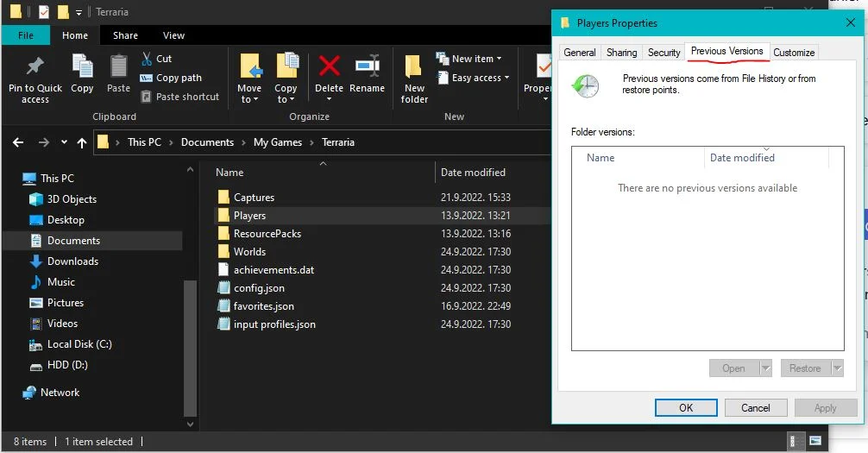Viewport: 868px width, 453px height.
Task: Click the red Delete icon
Action: (329, 67)
